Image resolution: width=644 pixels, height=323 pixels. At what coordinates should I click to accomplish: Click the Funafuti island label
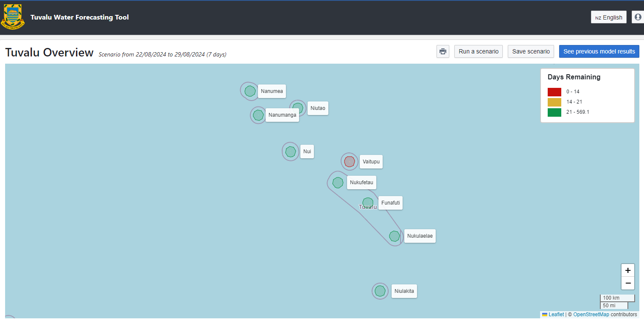point(390,203)
